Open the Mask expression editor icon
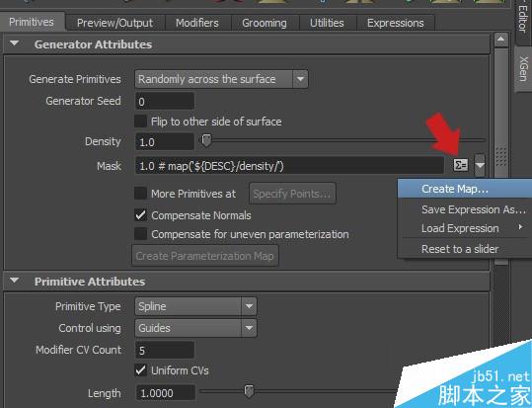The image size is (532, 408). [460, 165]
